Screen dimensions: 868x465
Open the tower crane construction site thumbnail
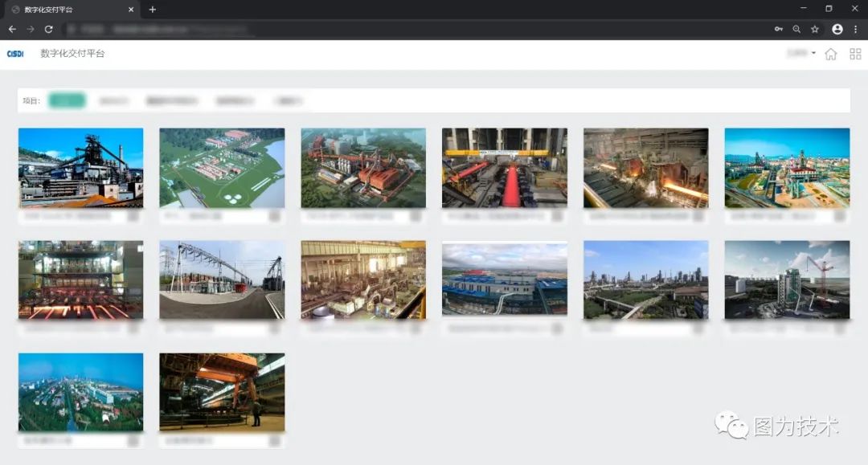pos(787,279)
